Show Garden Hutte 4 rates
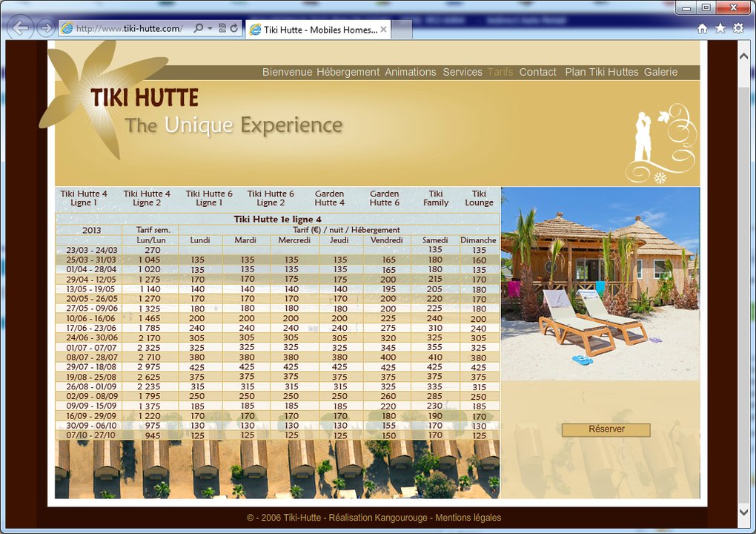 (329, 198)
